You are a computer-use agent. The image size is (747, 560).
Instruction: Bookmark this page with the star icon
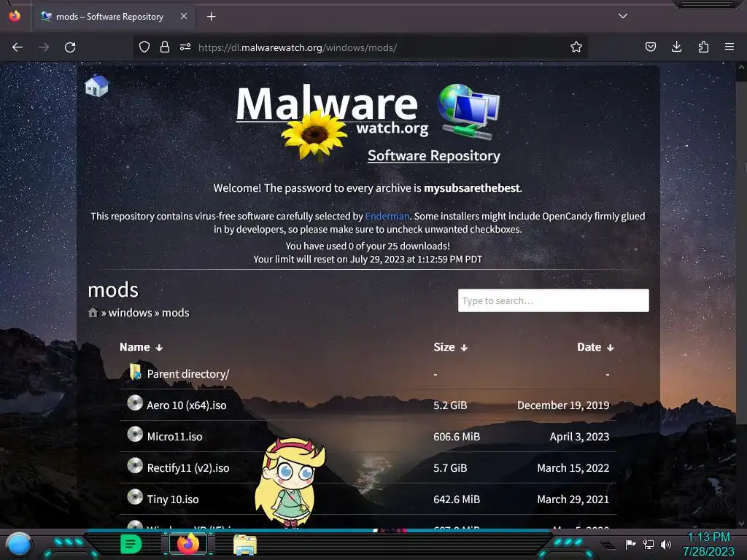coord(576,47)
